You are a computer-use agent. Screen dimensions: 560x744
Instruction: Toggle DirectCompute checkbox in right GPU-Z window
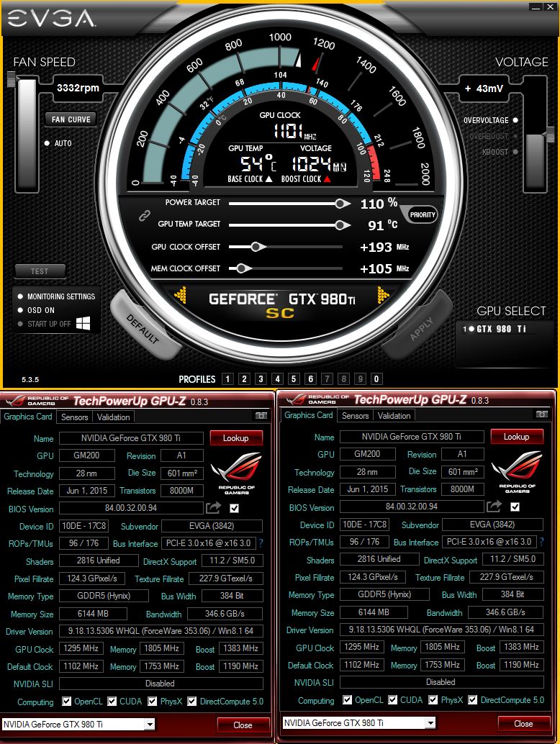pyautogui.click(x=472, y=699)
